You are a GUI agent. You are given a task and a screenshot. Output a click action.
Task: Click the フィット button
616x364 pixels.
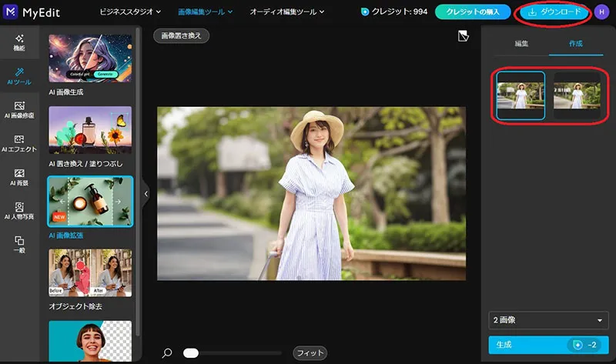point(310,353)
